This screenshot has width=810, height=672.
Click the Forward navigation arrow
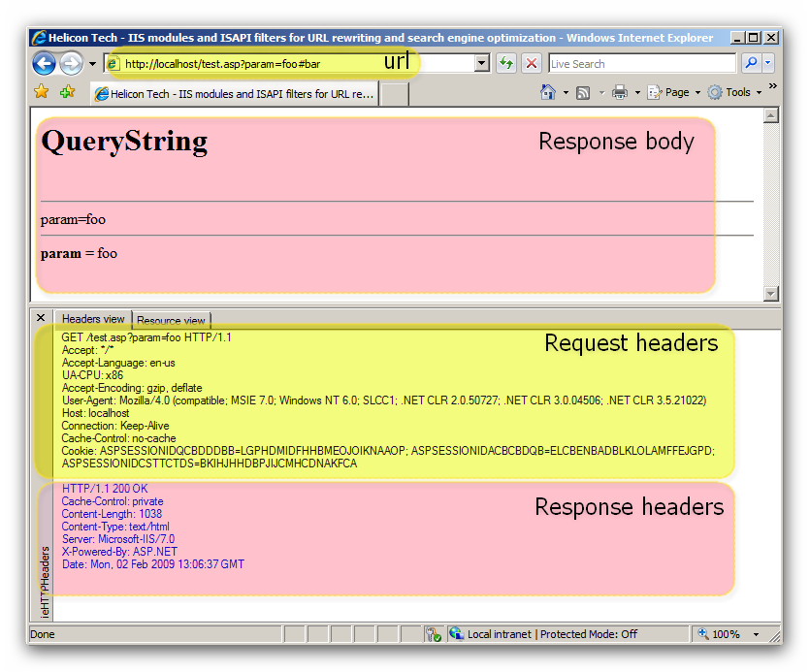pyautogui.click(x=71, y=64)
